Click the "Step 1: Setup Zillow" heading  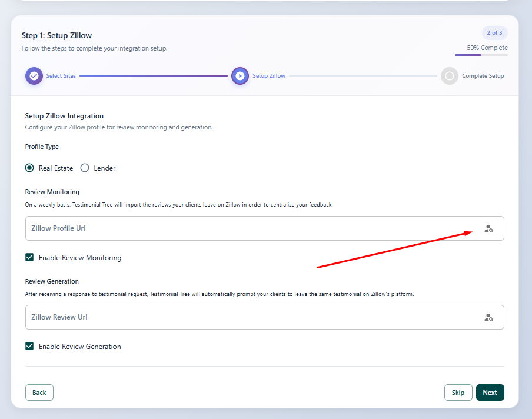pyautogui.click(x=56, y=36)
